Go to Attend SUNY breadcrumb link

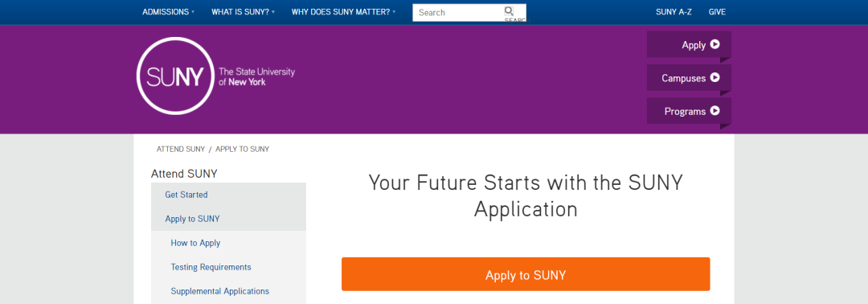coord(181,150)
